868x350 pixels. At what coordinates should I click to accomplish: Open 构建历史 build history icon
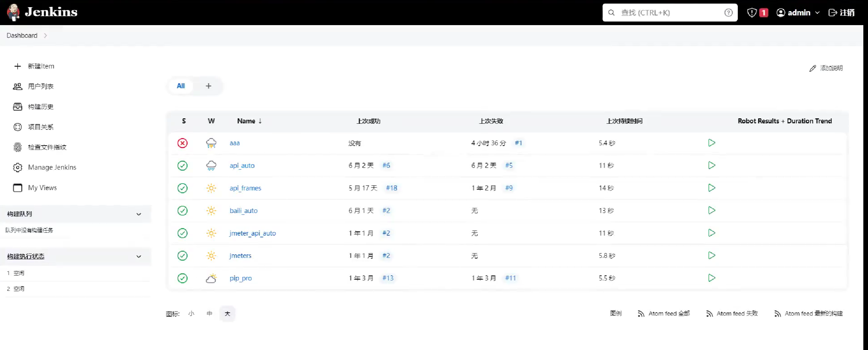tap(18, 107)
